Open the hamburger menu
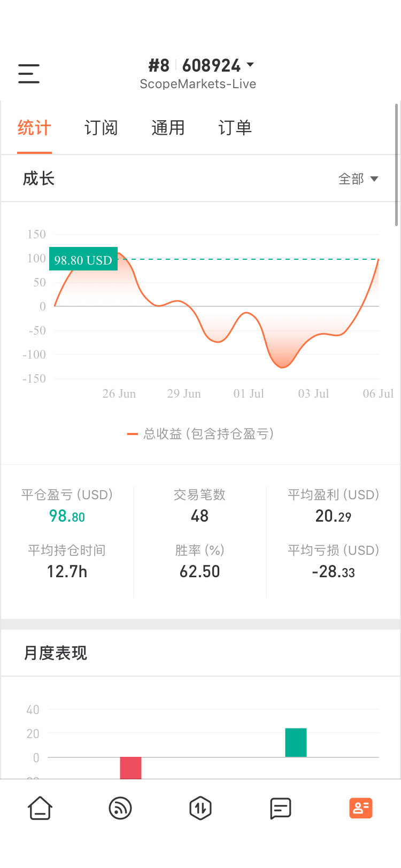Image resolution: width=401 pixels, height=868 pixels. (x=29, y=74)
